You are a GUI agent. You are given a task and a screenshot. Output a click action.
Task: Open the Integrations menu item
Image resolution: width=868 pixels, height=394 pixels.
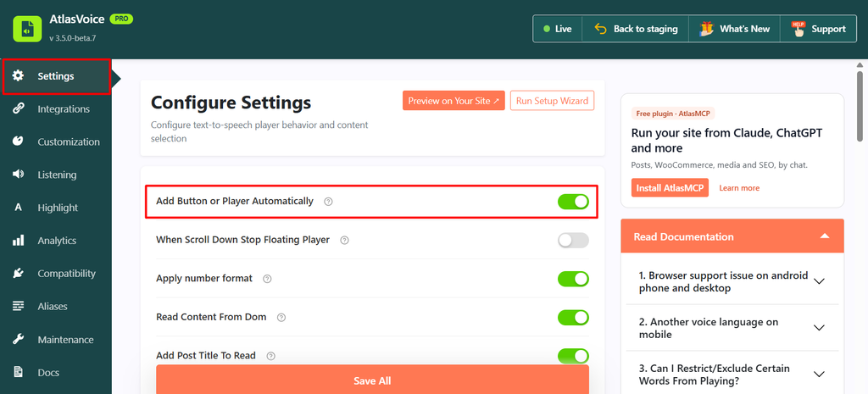(56, 109)
